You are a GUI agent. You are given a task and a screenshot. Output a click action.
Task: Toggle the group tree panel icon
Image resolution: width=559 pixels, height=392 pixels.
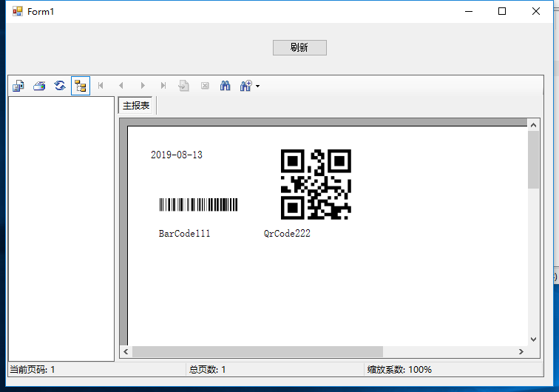coord(81,86)
